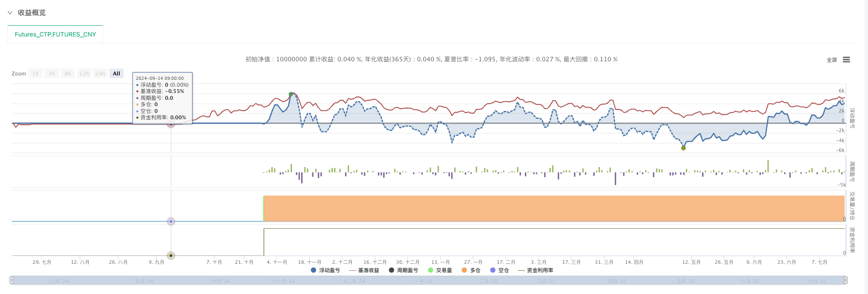Set zoom range to 24h
Image resolution: width=868 pixels, height=294 pixels.
[100, 73]
